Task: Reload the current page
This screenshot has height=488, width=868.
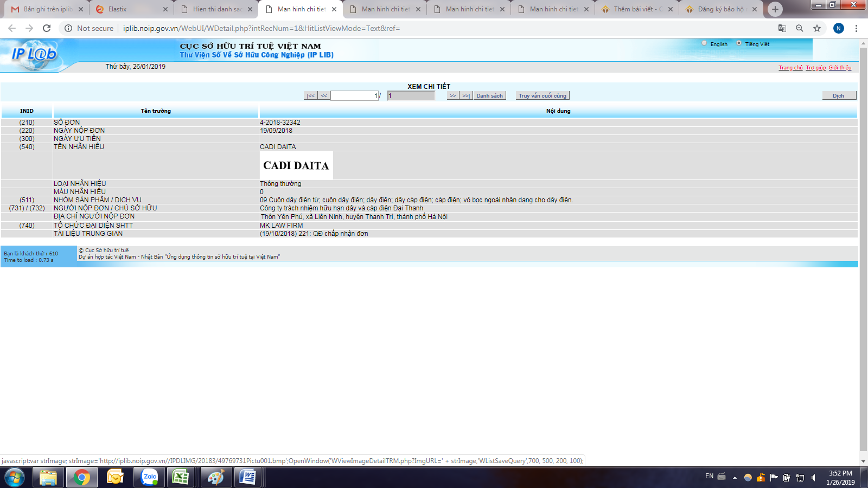Action: [47, 28]
